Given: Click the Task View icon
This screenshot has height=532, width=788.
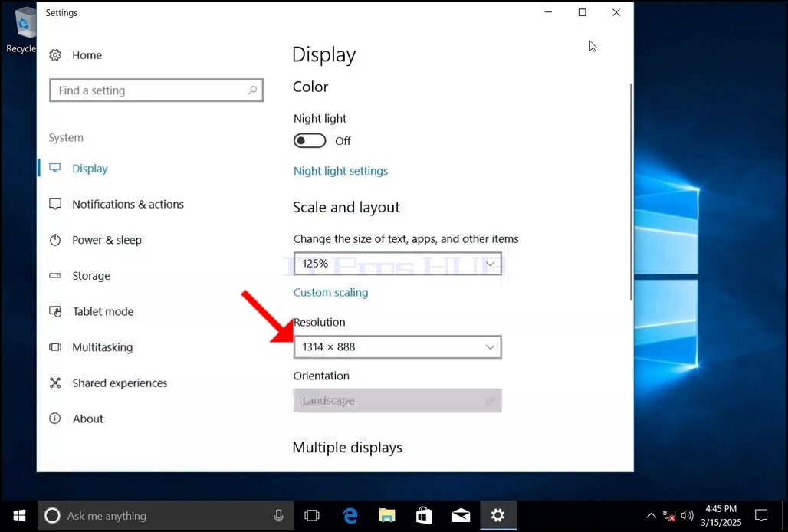Looking at the screenshot, I should click(312, 515).
